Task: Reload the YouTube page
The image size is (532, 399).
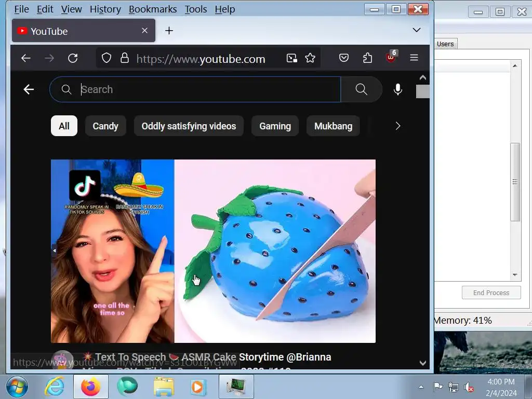Action: [x=73, y=58]
